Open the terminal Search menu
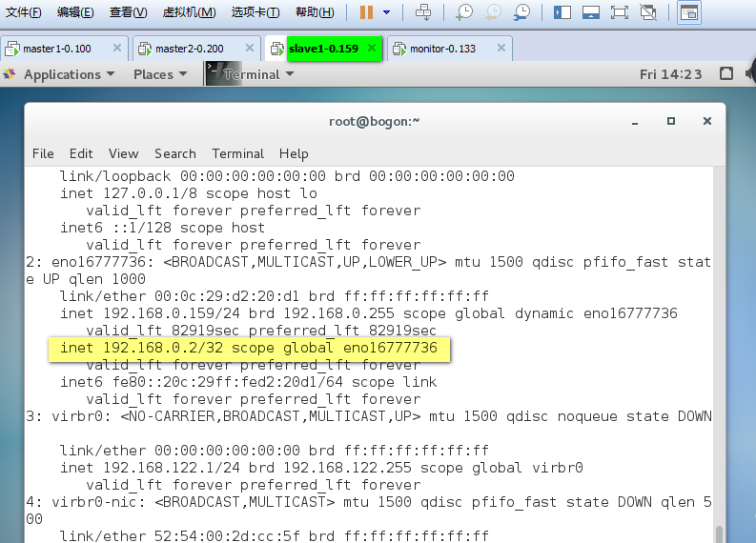 tap(175, 153)
